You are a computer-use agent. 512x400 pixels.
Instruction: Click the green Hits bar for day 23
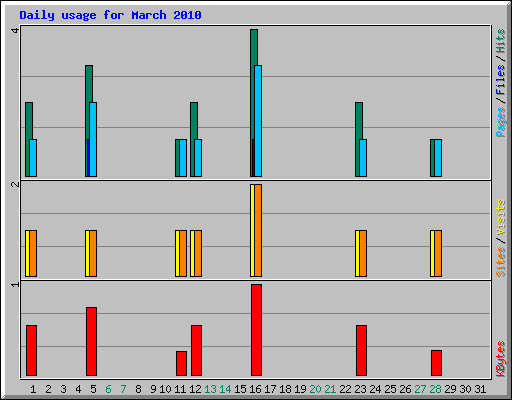click(x=359, y=120)
